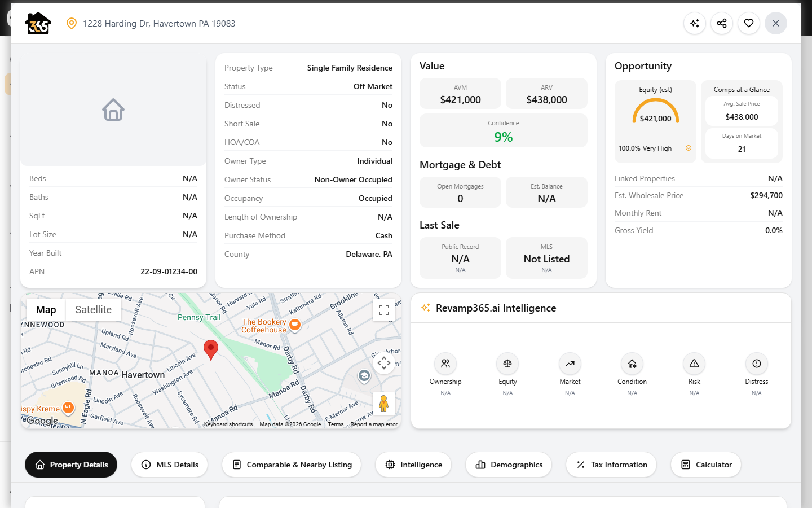Switch map to Satellite view
Image resolution: width=812 pixels, height=508 pixels.
[94, 310]
